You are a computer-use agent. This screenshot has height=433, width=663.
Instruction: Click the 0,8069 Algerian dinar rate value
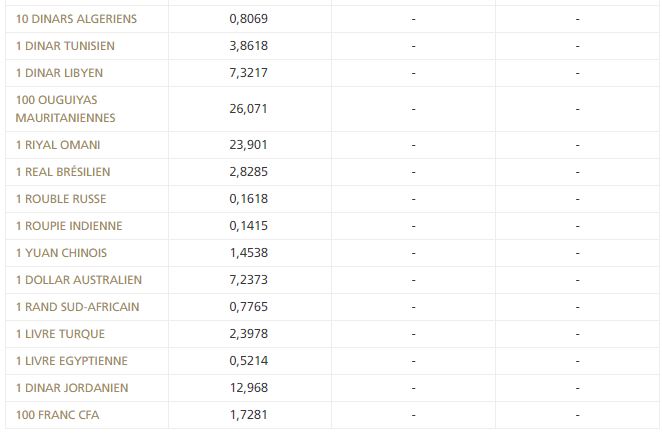coord(248,19)
